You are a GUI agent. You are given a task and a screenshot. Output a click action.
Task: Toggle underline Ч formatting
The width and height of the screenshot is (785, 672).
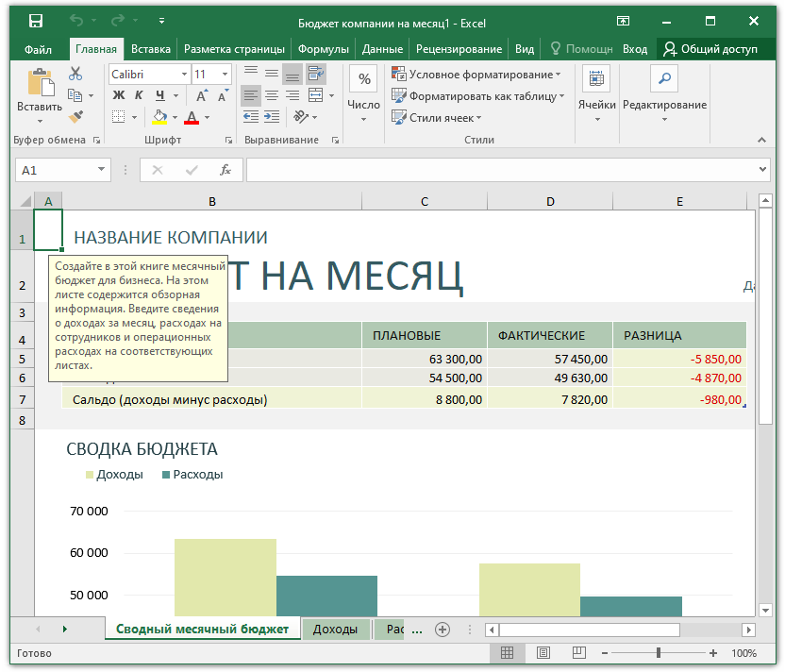click(160, 95)
